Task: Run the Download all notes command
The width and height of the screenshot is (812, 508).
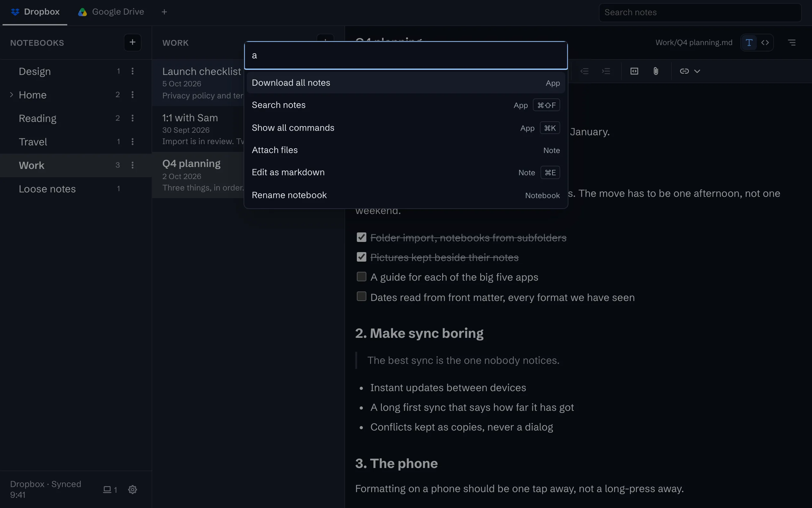Action: click(x=406, y=83)
